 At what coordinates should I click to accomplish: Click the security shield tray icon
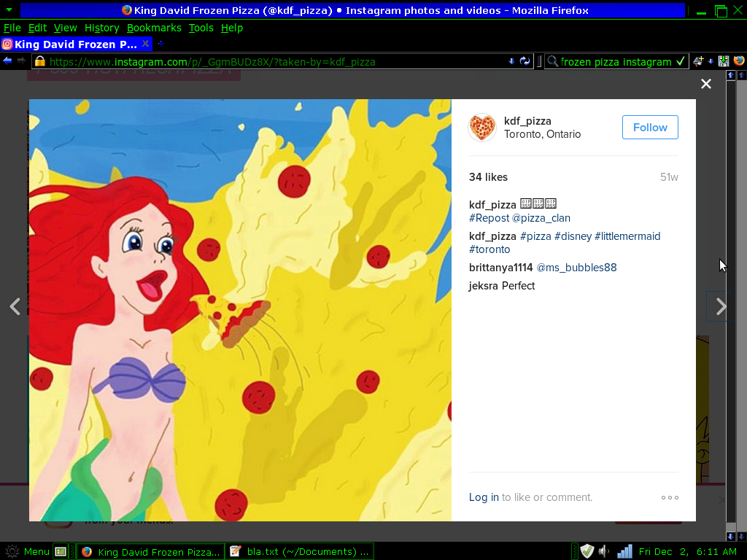(x=587, y=551)
